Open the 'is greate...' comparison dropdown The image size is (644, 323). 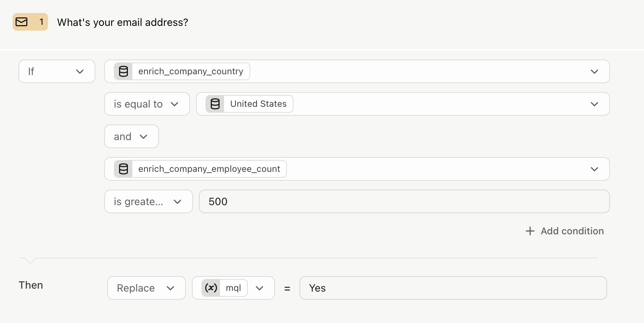coord(149,201)
